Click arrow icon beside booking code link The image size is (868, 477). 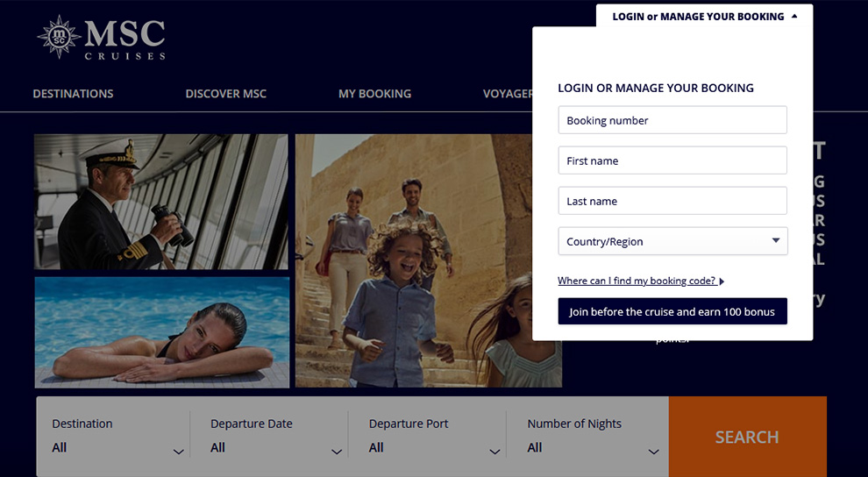(x=722, y=281)
